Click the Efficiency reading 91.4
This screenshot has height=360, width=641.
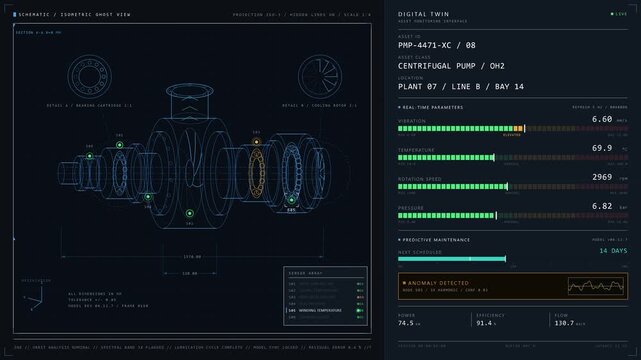(484, 323)
